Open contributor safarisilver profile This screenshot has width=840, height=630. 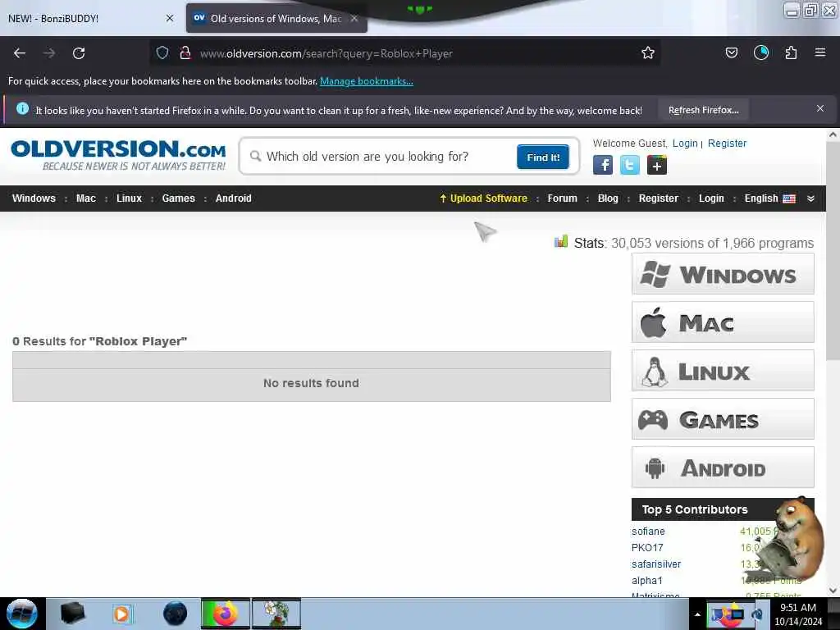[x=656, y=564]
